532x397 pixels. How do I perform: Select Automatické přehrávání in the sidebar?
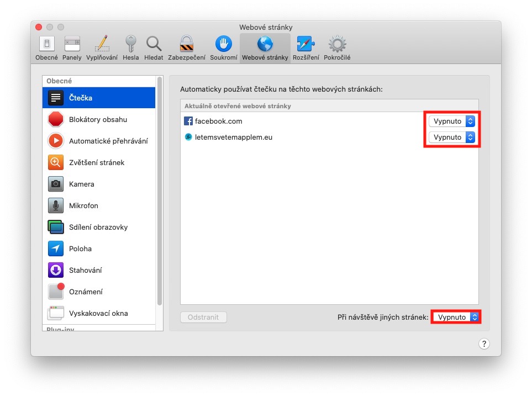pos(99,141)
